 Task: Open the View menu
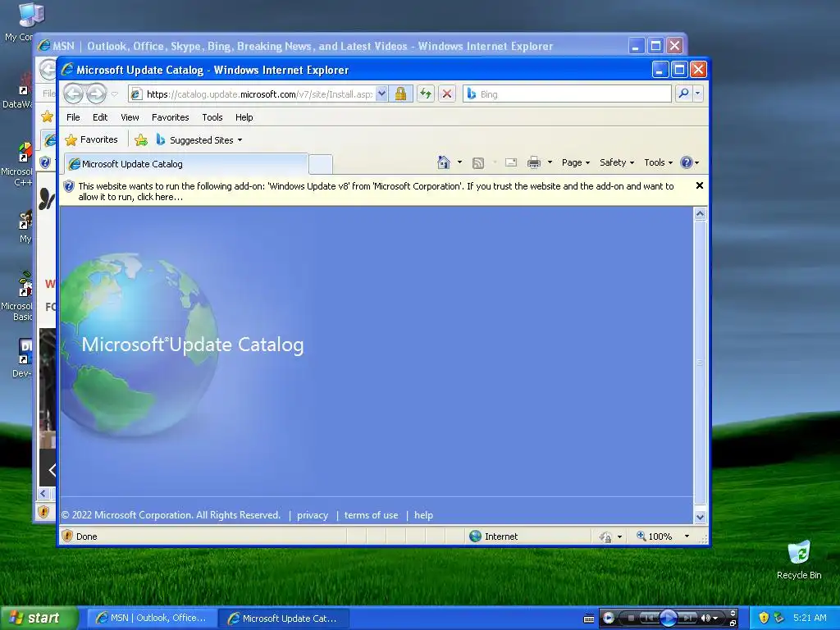tap(130, 117)
